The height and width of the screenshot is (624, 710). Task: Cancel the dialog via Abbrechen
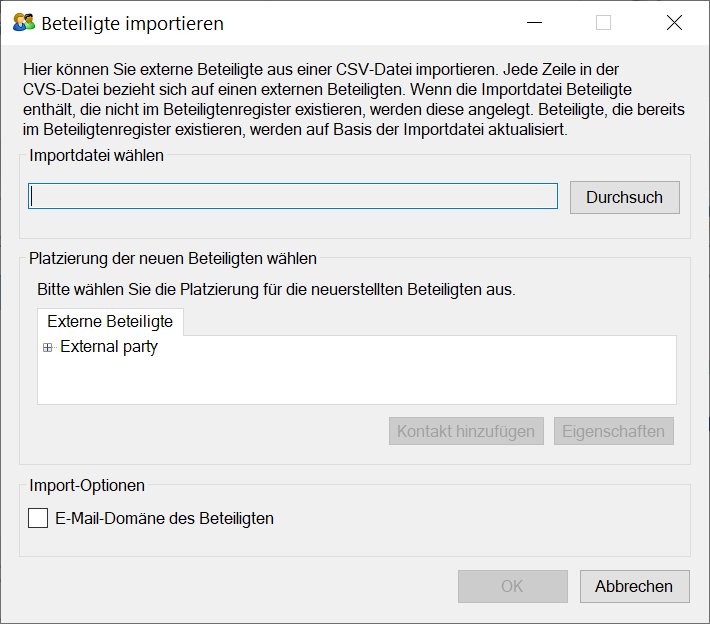click(x=634, y=586)
